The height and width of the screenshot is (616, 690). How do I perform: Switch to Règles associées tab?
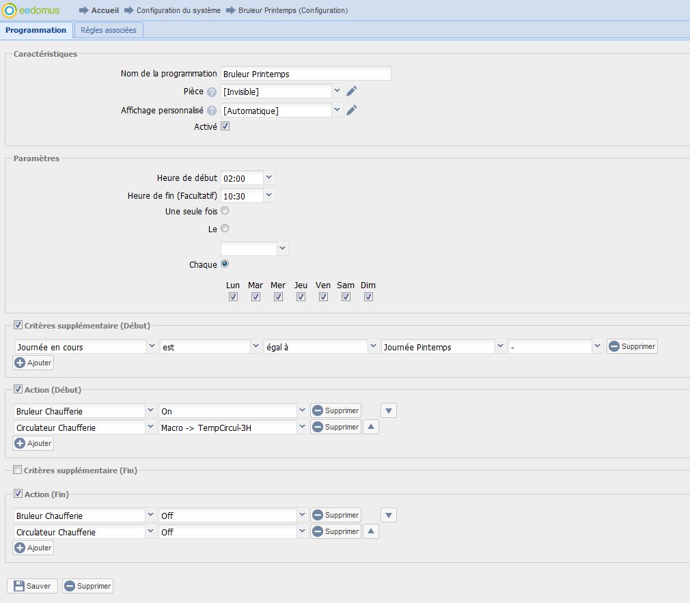click(109, 30)
